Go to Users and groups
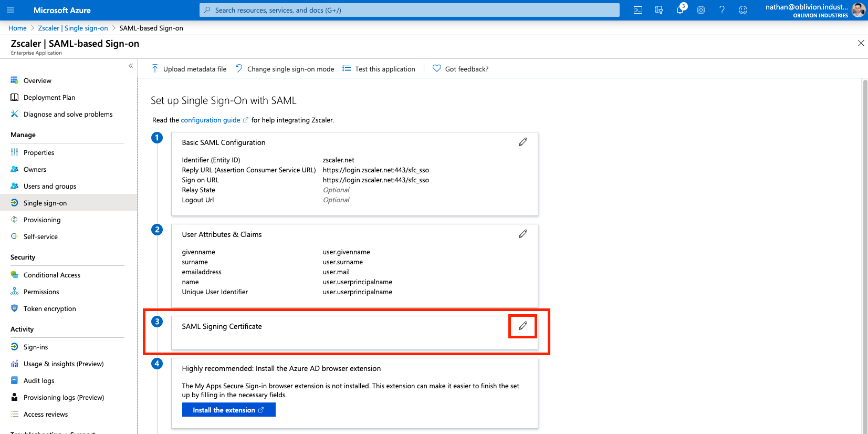The width and height of the screenshot is (868, 434). [x=50, y=186]
